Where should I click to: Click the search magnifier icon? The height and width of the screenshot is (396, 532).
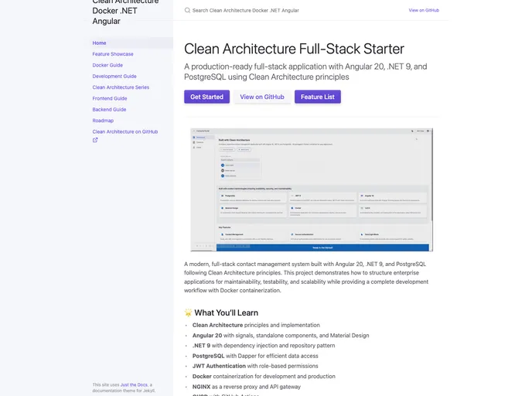187,10
